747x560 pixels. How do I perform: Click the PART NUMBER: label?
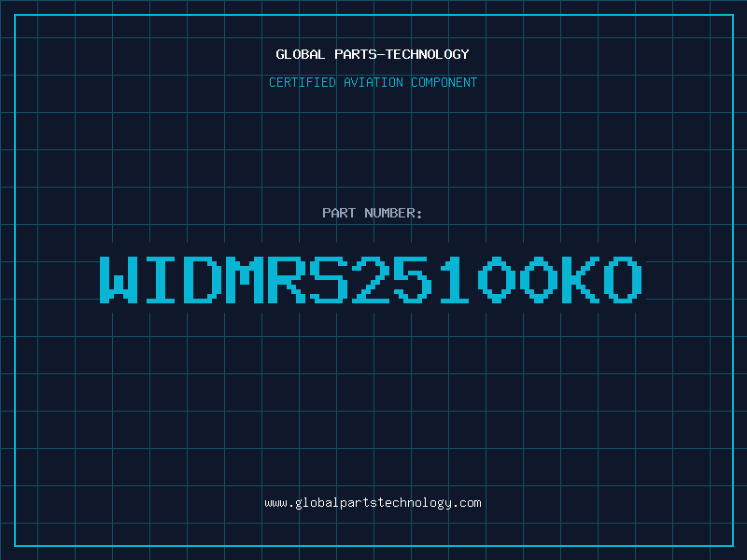(x=372, y=213)
